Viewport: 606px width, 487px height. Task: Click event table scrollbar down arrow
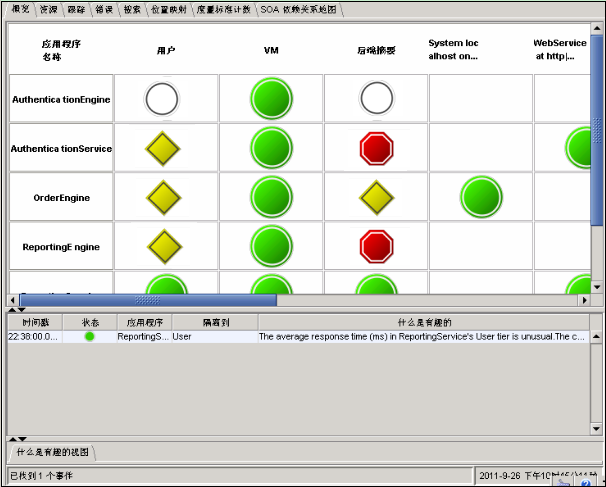pyautogui.click(x=596, y=429)
